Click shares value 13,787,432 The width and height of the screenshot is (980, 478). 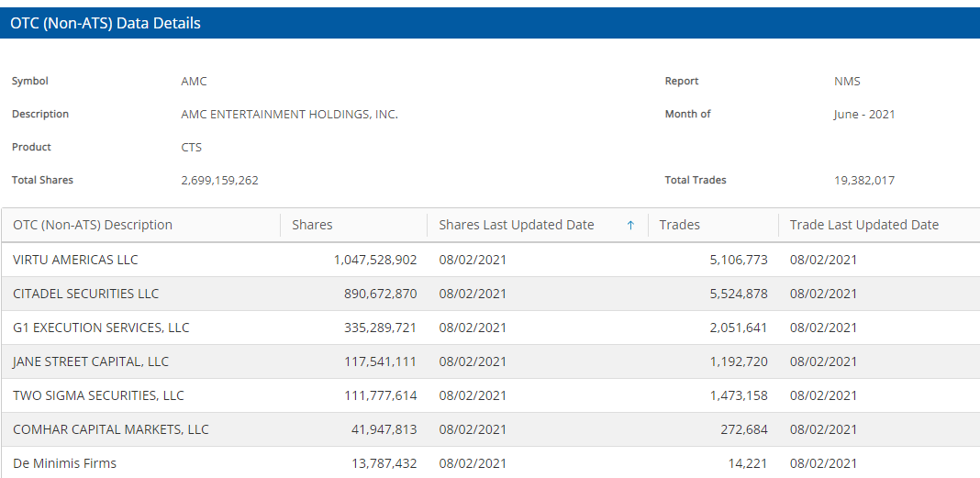point(384,463)
